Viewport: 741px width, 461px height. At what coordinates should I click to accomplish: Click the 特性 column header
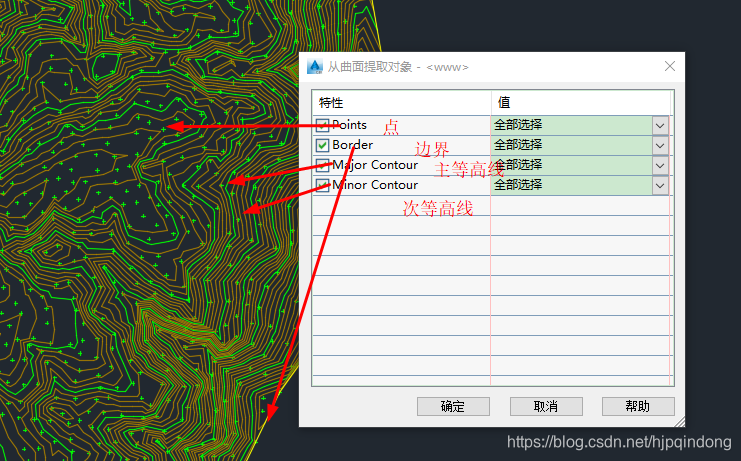[x=401, y=102]
